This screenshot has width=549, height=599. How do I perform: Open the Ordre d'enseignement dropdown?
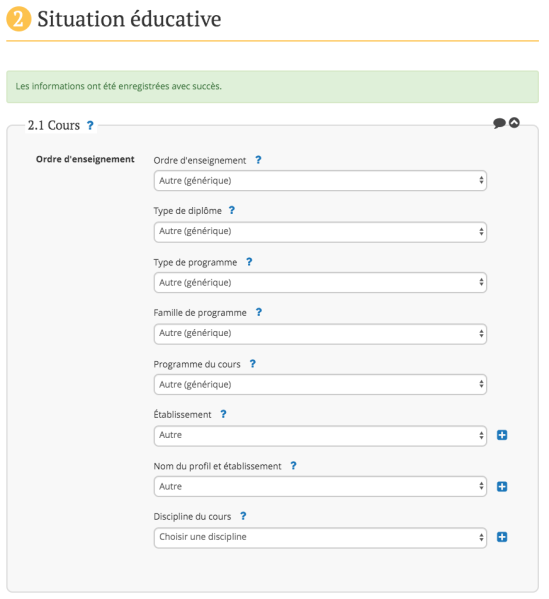coord(320,181)
